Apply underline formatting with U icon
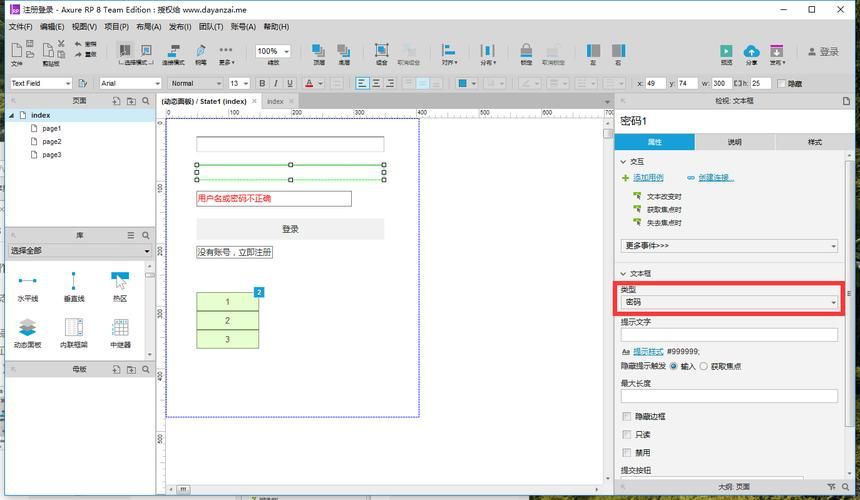The width and height of the screenshot is (860, 500). coord(290,83)
